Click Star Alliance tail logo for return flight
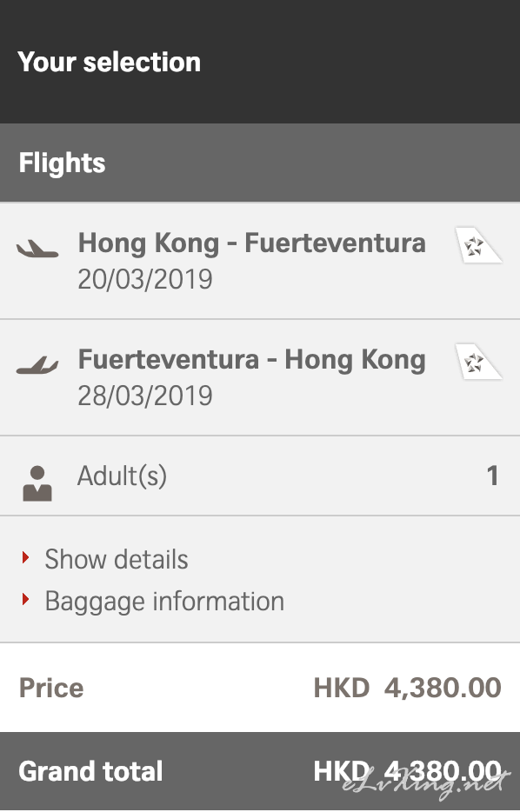520x812 pixels. 478,362
